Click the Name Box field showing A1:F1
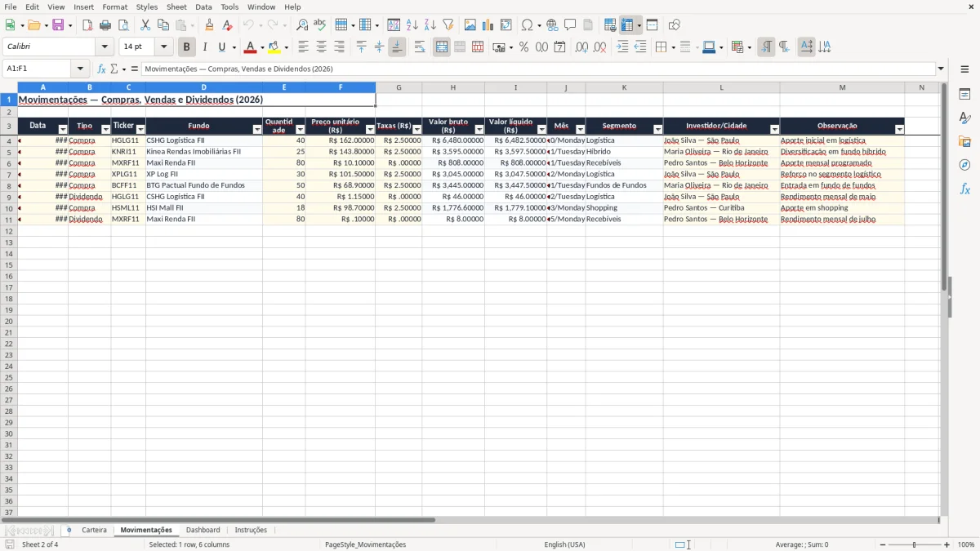Screen dimensions: 980x551 (38, 69)
